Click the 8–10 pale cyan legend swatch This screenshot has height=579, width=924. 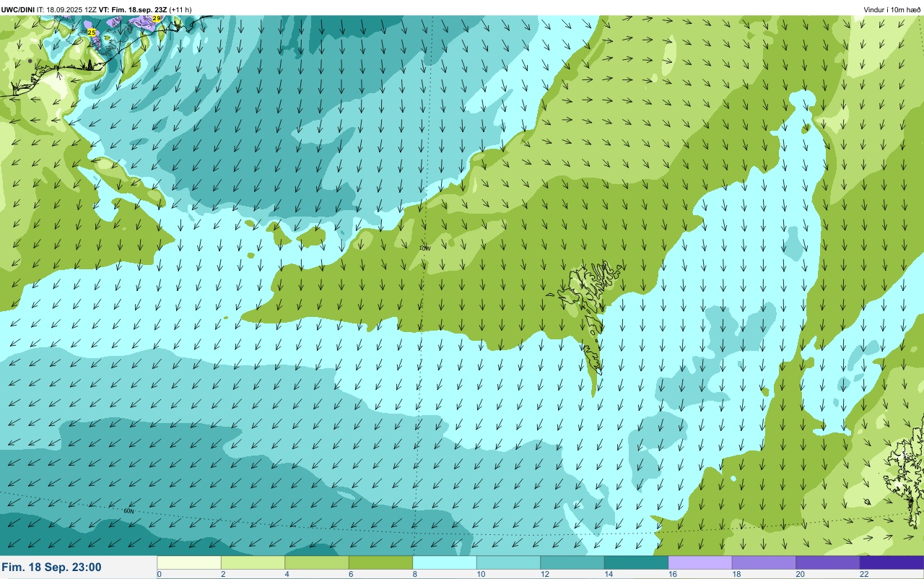coord(445,562)
